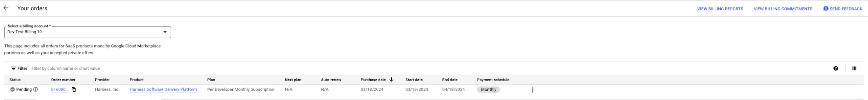The width and height of the screenshot is (868, 100).
Task: Open the info icon beside Pending status
Action: click(x=35, y=90)
